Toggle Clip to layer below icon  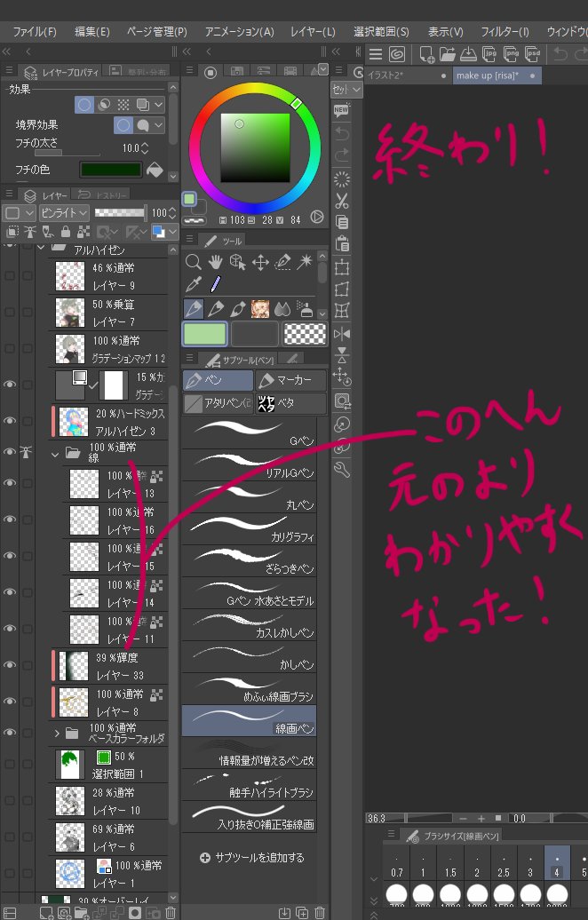[x=12, y=232]
